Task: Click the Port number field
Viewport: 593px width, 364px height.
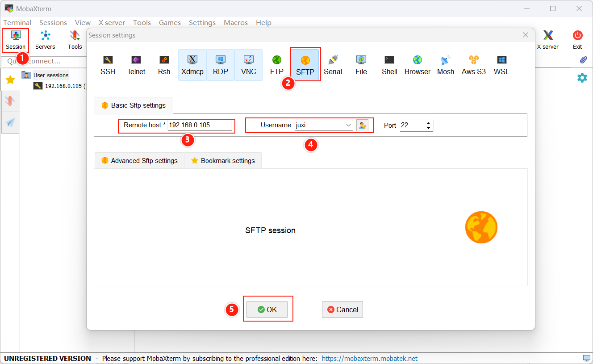Action: [x=412, y=126]
